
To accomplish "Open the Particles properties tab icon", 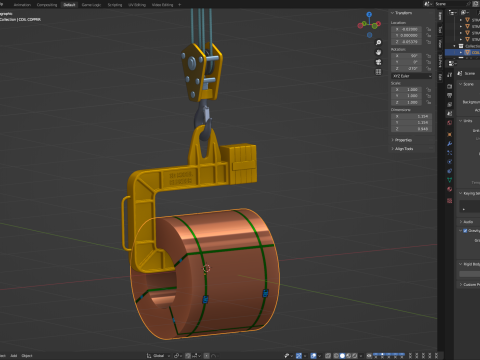I will [x=449, y=153].
